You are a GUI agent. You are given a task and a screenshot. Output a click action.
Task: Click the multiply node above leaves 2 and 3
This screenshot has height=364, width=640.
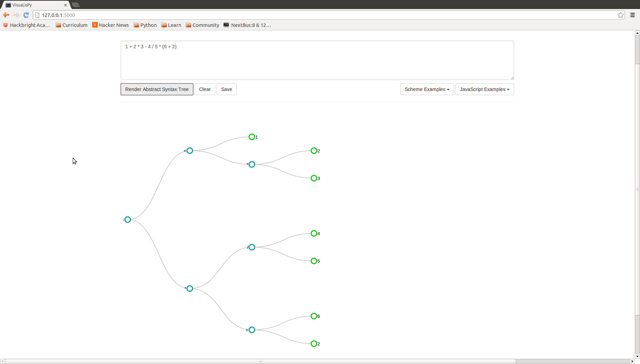click(x=252, y=164)
